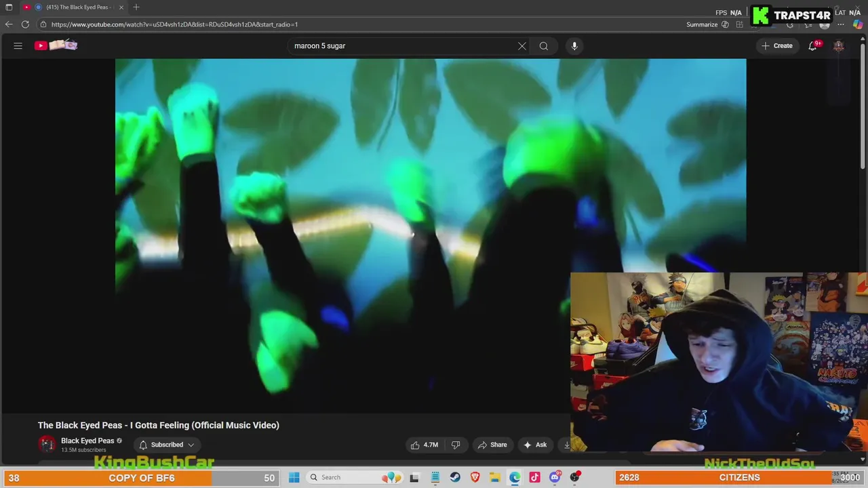This screenshot has width=868, height=488.
Task: Click the download icon beside Ask
Action: point(566,445)
